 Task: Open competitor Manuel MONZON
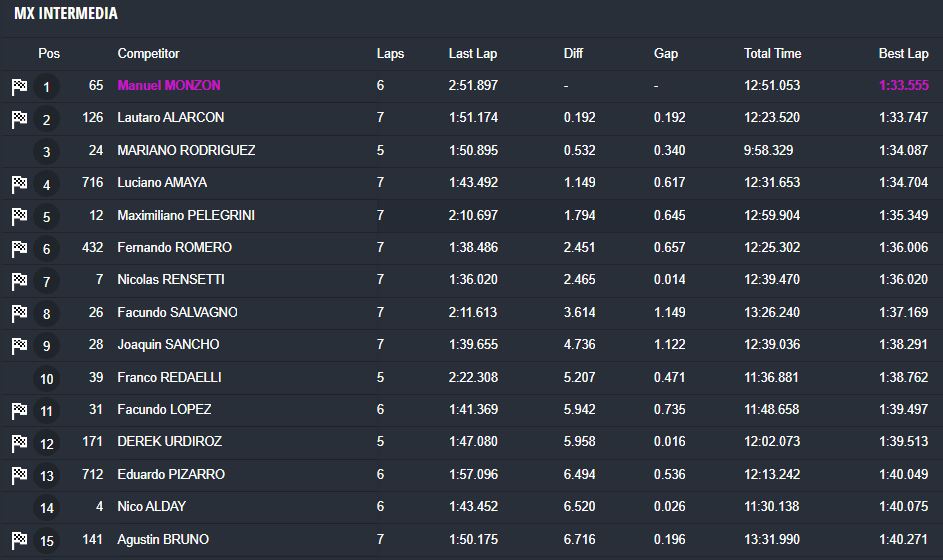[169, 86]
